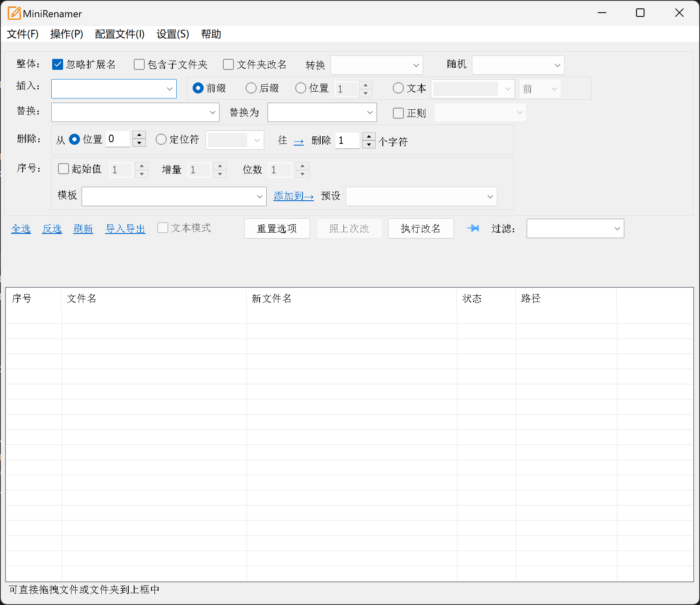Viewport: 700px width, 605px height.
Task: Select the 后缀 radio button
Action: click(251, 88)
